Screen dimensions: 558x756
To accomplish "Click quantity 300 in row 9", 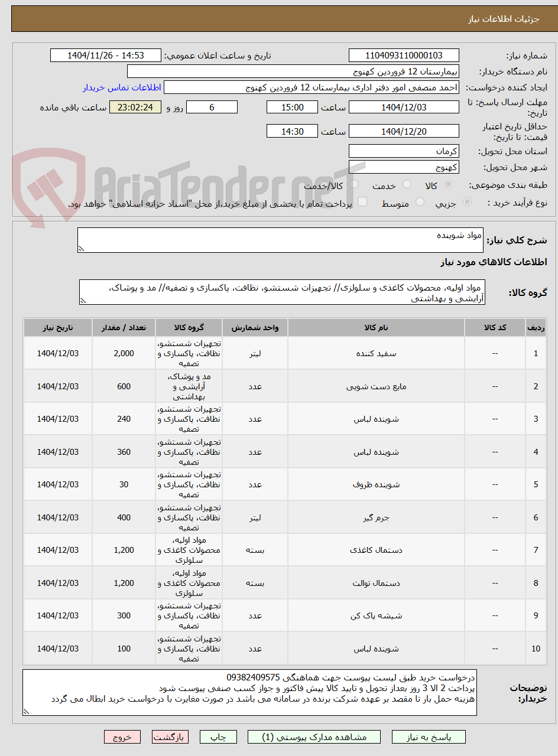I will tap(124, 616).
